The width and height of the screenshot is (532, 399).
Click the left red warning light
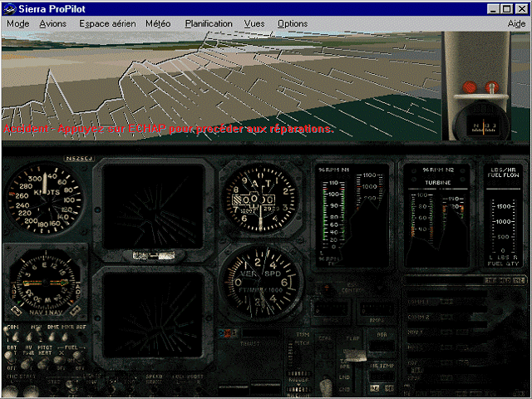click(x=470, y=87)
